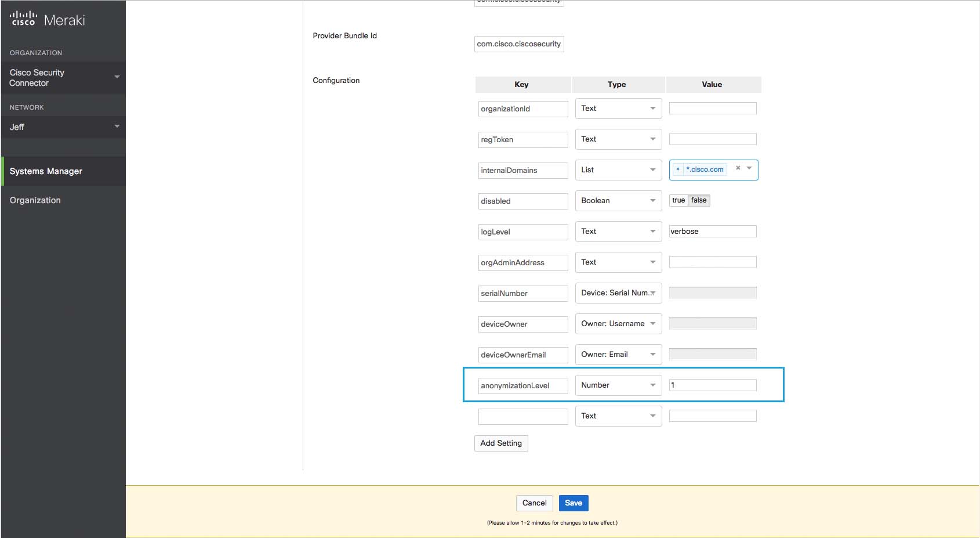Click the orgAdminAddress key field
Viewport: 980px width, 538px height.
pos(523,263)
